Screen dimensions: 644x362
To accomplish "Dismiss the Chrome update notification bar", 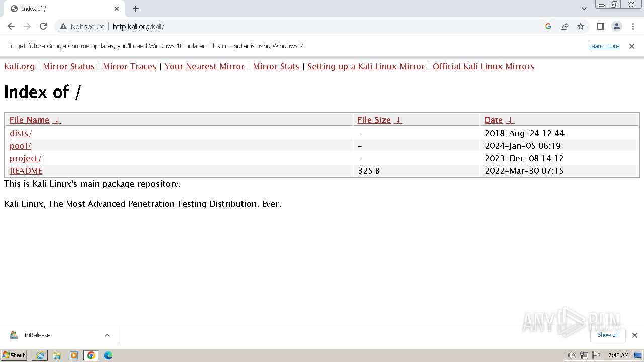I will point(632,46).
